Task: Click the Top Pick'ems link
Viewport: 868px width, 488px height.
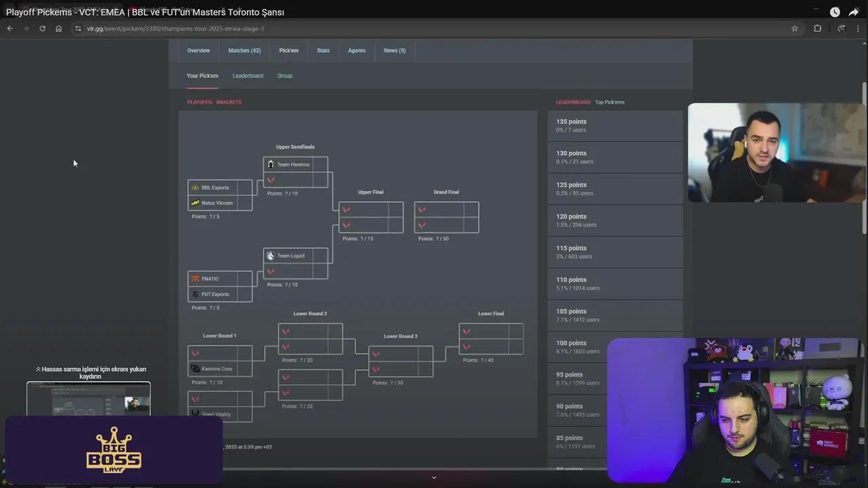Action: coord(610,102)
